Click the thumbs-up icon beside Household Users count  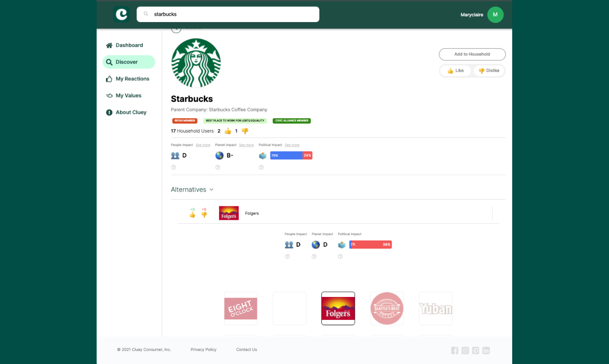click(x=228, y=131)
